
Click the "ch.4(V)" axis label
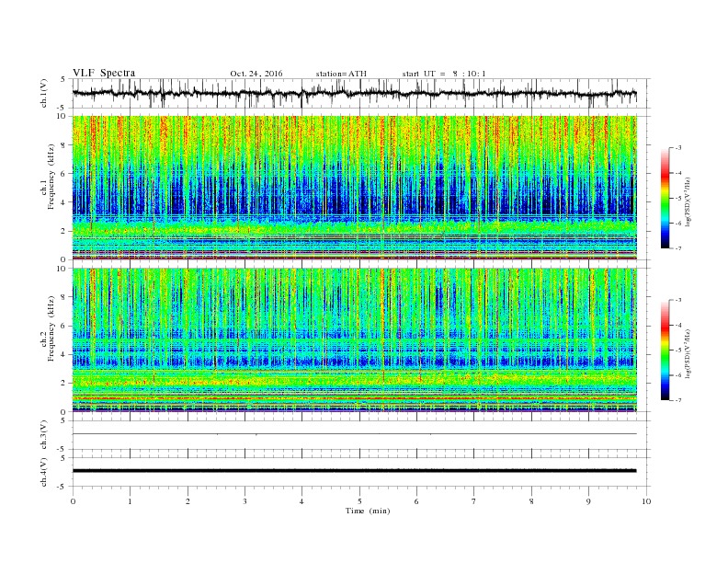click(x=43, y=472)
